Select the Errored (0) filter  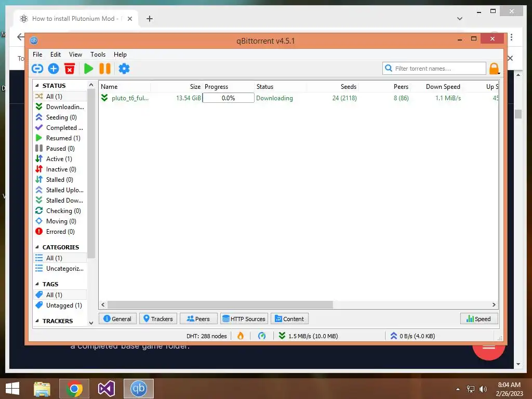pyautogui.click(x=60, y=232)
